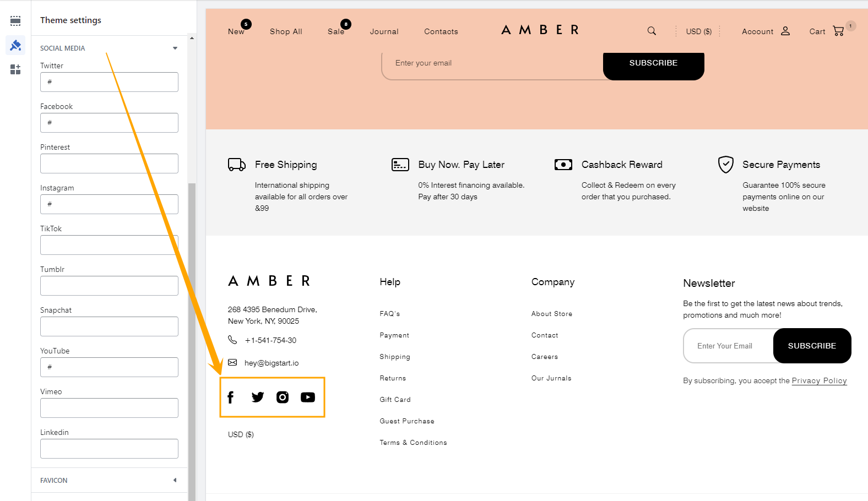This screenshot has width=868, height=501.
Task: Open the Apps blocks sidebar icon
Action: pos(15,69)
